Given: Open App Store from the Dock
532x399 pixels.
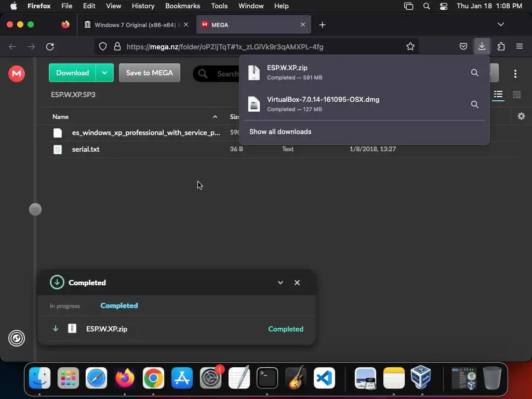Looking at the screenshot, I should (182, 378).
